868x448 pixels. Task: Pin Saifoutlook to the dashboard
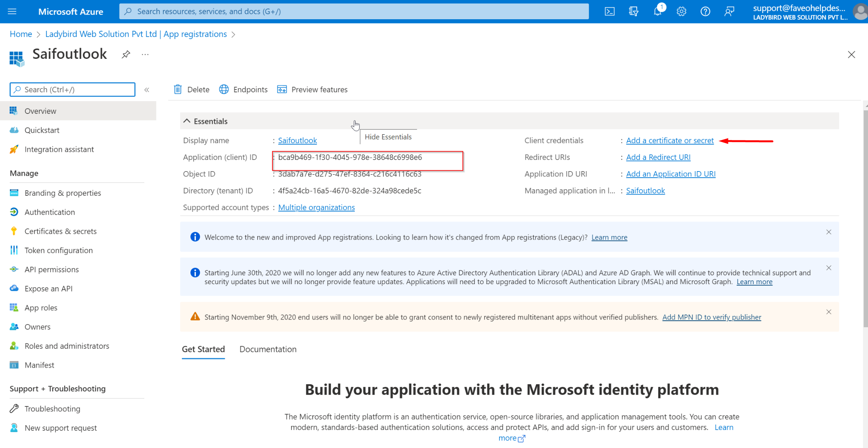125,54
